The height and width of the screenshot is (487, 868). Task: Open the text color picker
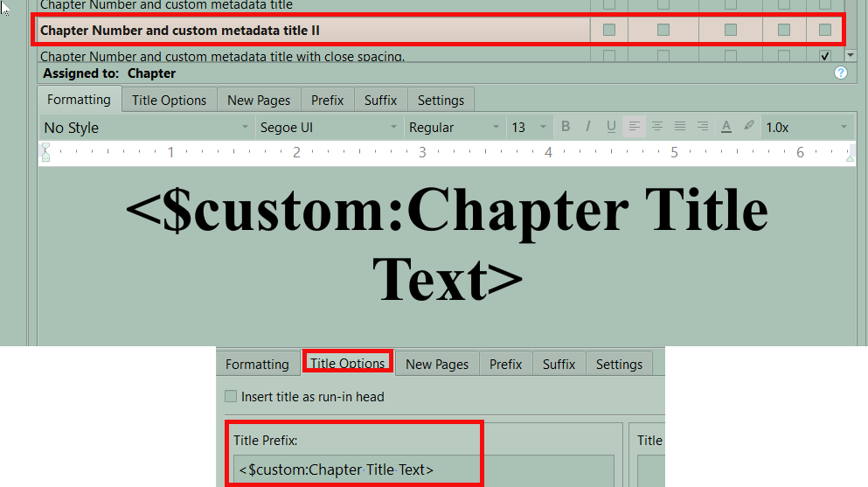726,127
